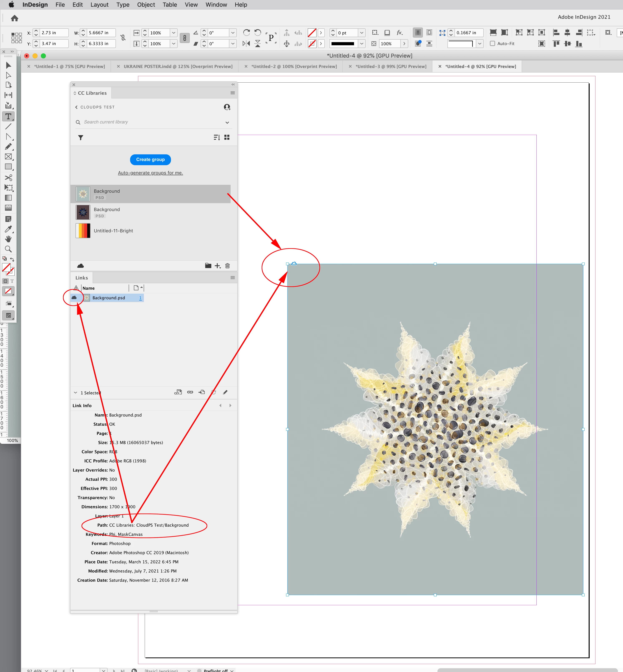Click Edit Original pencil icon
The image size is (623, 672).
pyautogui.click(x=225, y=392)
